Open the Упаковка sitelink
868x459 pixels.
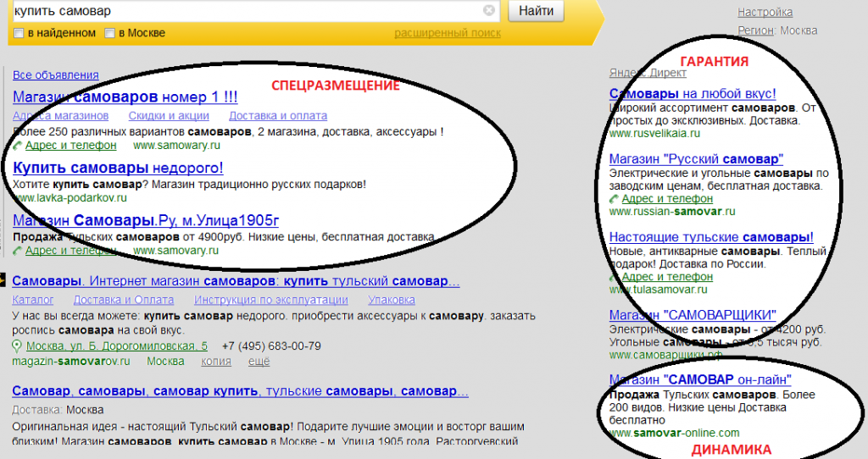tap(392, 300)
